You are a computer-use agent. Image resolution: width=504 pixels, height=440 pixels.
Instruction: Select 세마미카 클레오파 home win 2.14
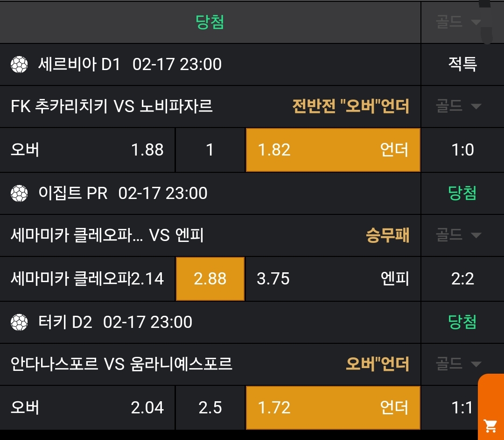[x=87, y=279]
